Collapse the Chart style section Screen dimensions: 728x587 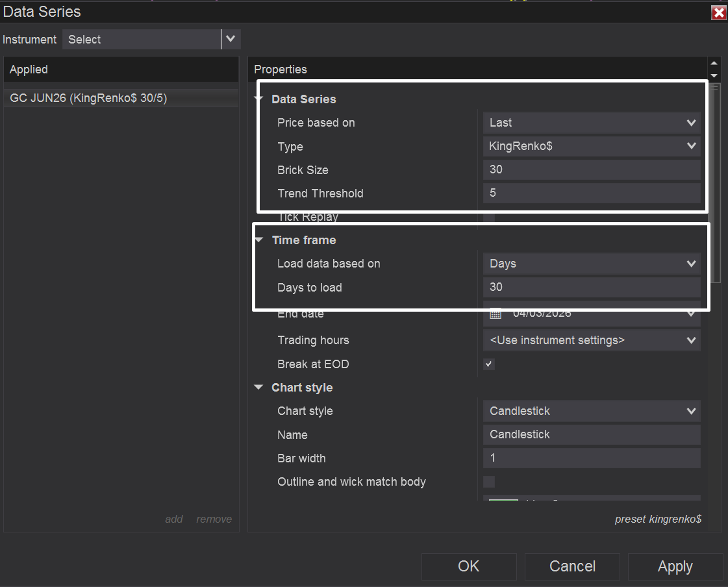point(259,388)
